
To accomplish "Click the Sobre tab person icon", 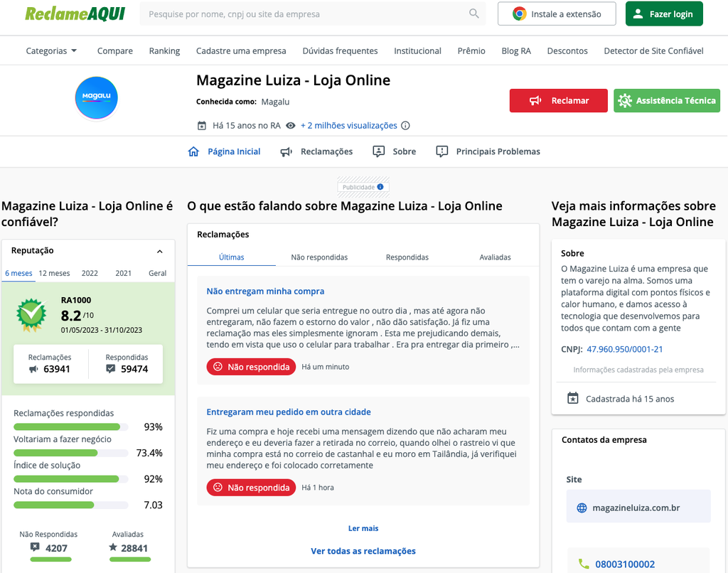I will pyautogui.click(x=379, y=152).
